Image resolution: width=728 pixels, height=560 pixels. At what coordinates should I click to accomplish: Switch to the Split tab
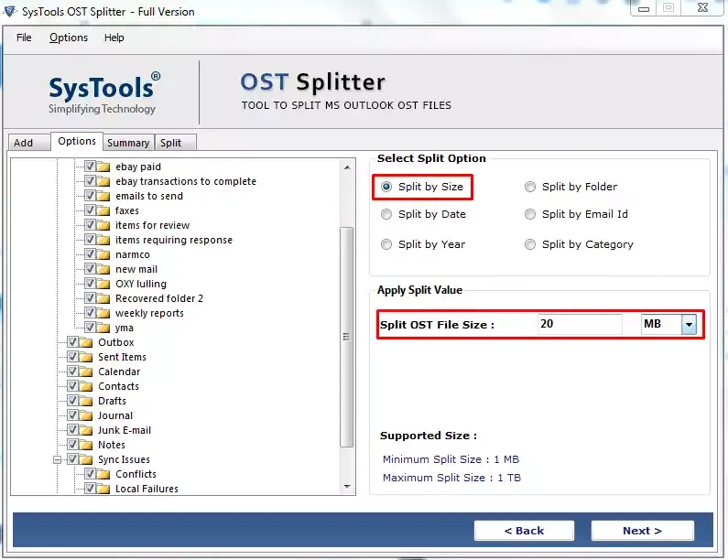[175, 143]
